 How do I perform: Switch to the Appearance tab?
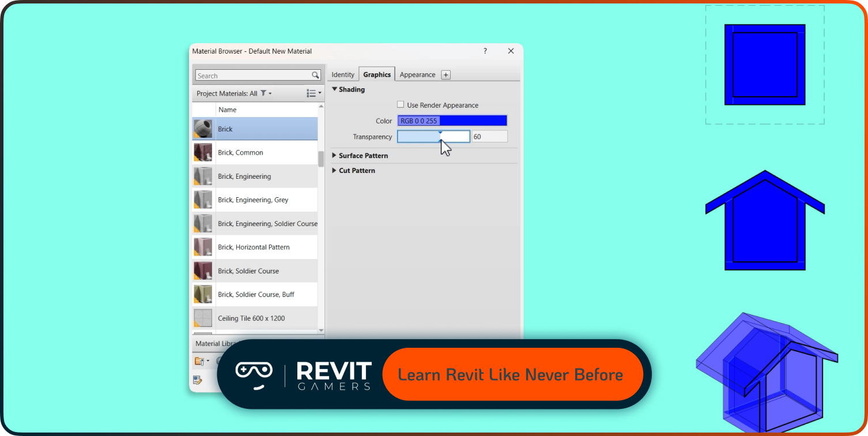[417, 74]
